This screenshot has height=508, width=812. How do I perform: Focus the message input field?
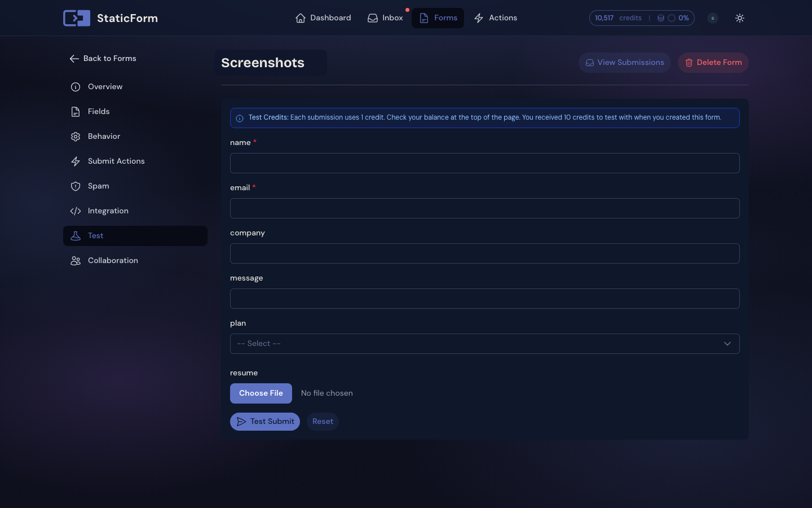[x=485, y=299]
